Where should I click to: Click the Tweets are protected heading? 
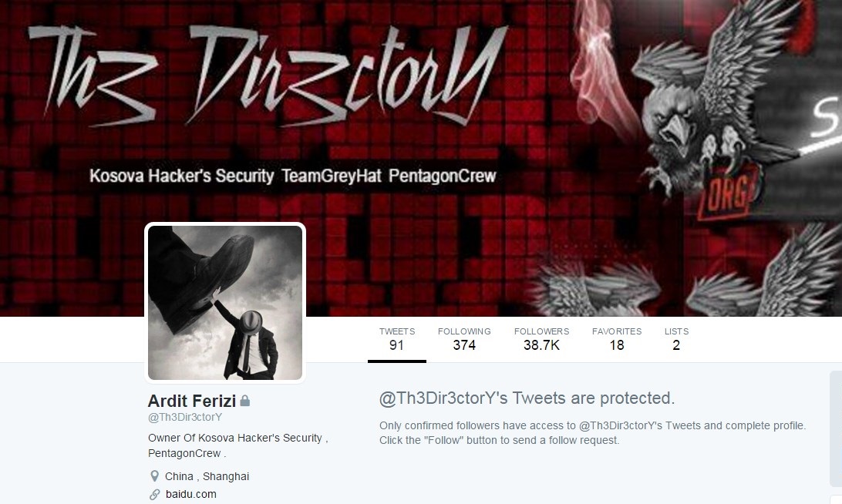click(x=527, y=398)
